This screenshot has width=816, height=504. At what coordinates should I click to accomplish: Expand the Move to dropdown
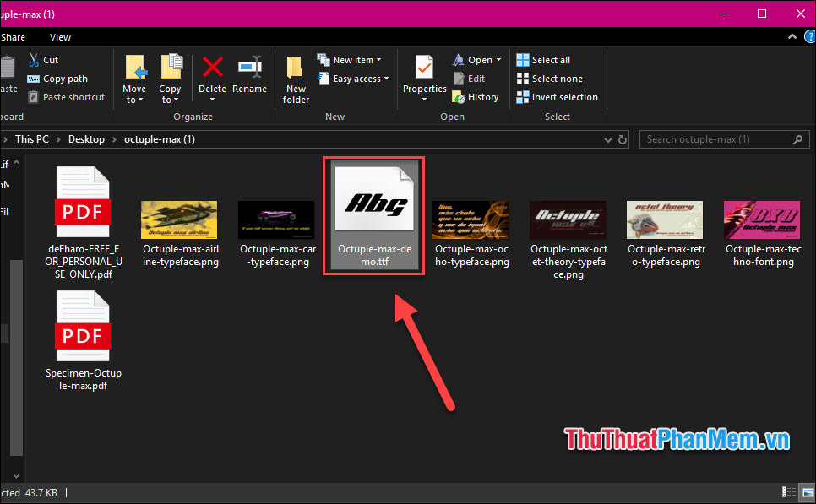(134, 78)
